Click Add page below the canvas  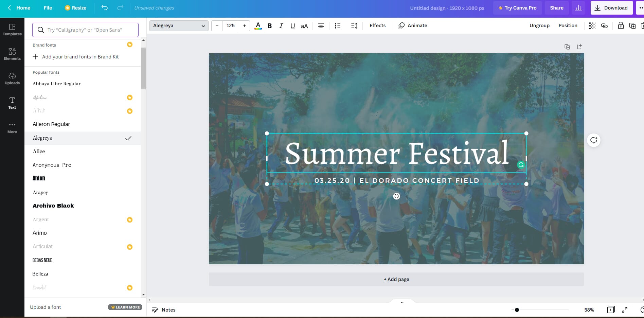click(x=396, y=279)
